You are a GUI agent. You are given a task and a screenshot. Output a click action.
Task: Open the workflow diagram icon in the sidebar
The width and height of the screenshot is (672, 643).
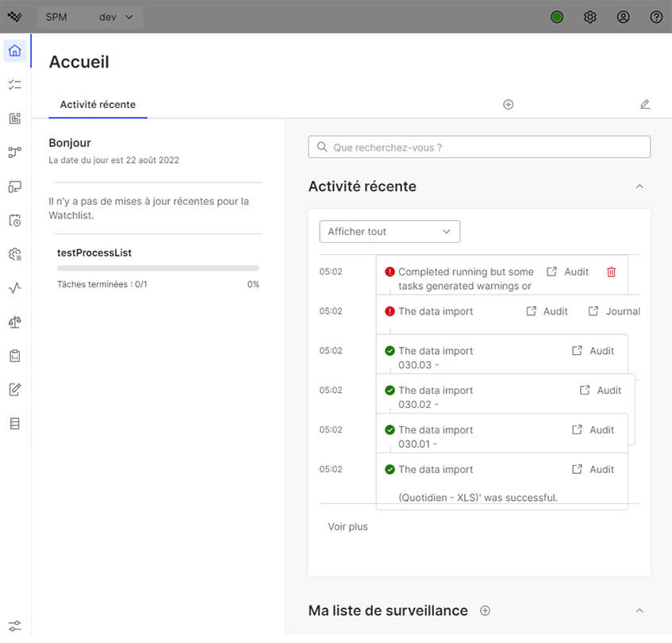(x=14, y=152)
